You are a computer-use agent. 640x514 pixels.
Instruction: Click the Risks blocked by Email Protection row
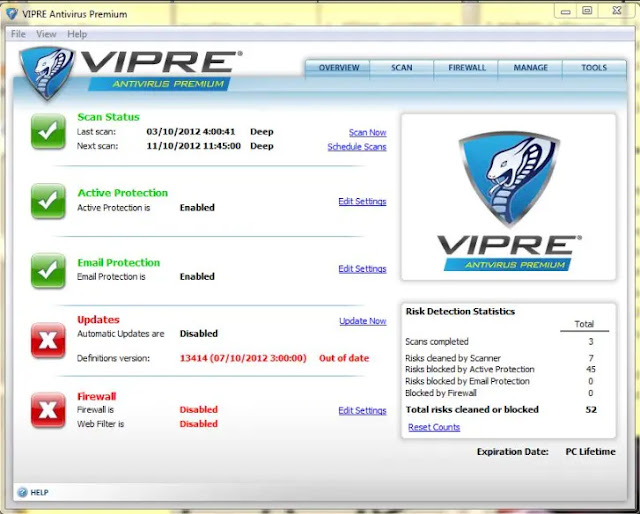click(x=501, y=381)
